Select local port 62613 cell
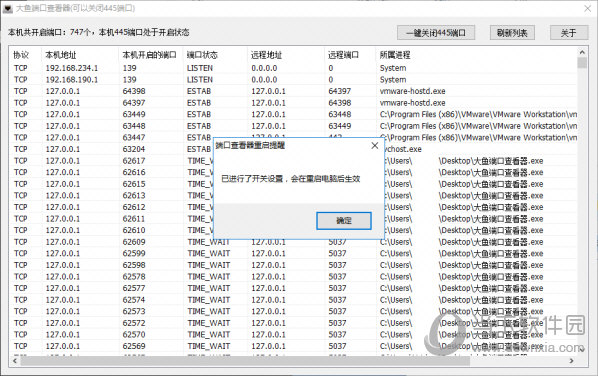The height and width of the screenshot is (376, 598). [134, 196]
